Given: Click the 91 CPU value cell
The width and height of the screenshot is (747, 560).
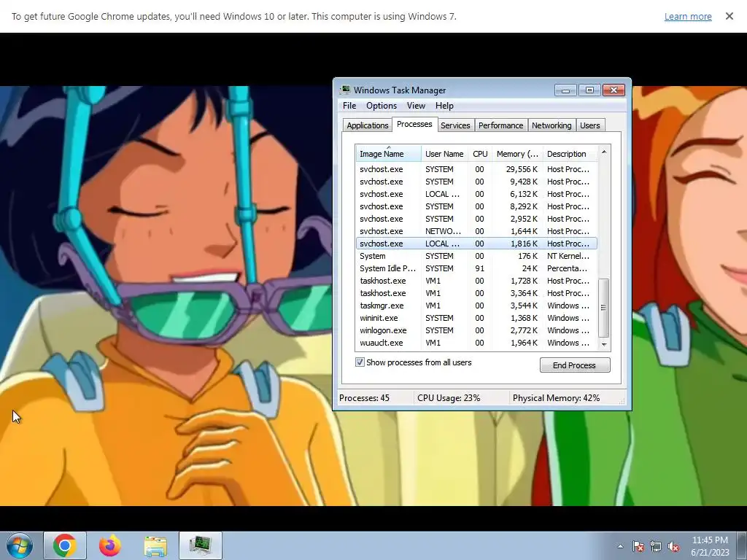Looking at the screenshot, I should (x=480, y=268).
